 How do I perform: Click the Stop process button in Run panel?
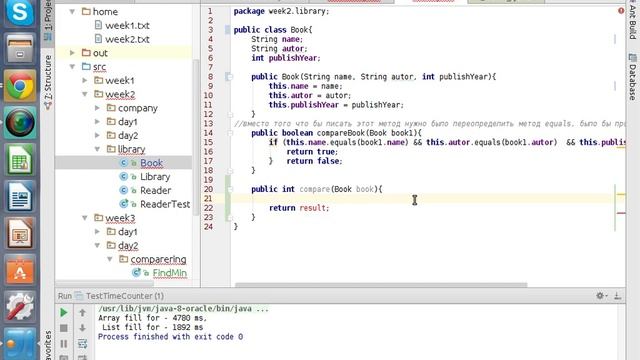tap(64, 328)
